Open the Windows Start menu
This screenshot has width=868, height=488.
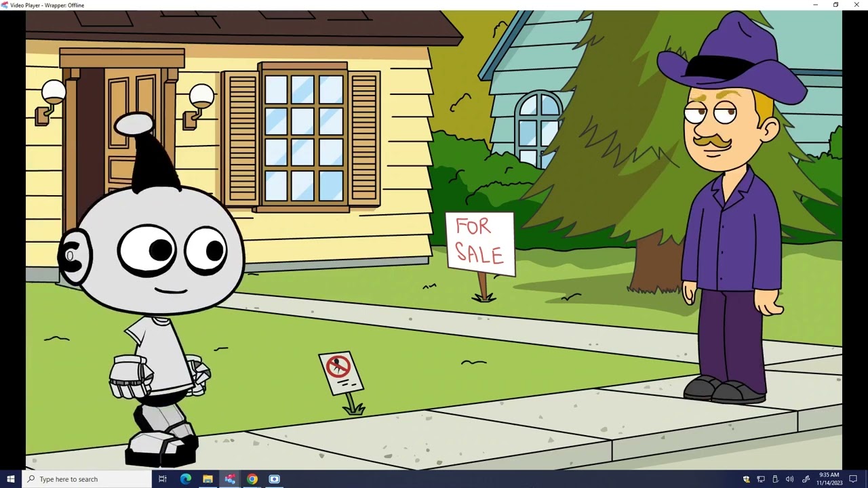tap(11, 479)
